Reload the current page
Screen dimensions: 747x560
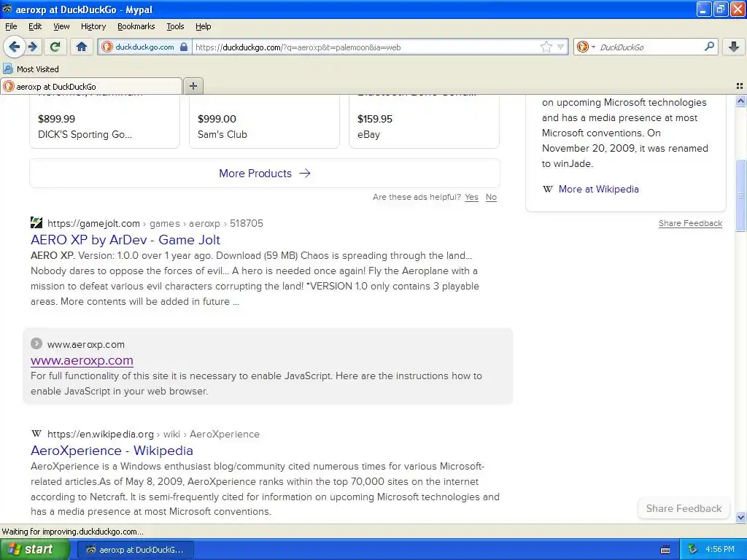55,47
